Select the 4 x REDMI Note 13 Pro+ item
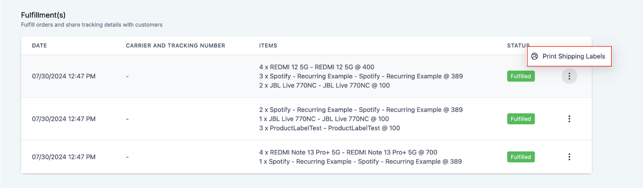 348,152
